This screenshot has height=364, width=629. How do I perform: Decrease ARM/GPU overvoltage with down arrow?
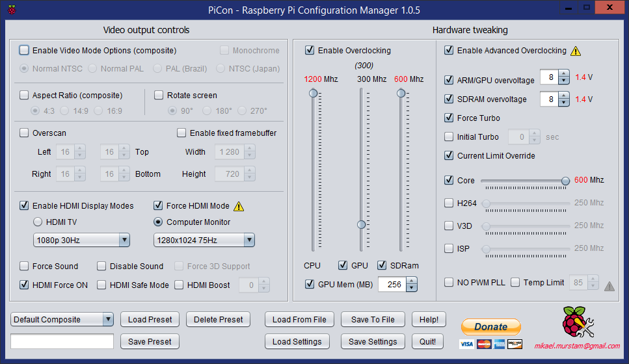(563, 81)
